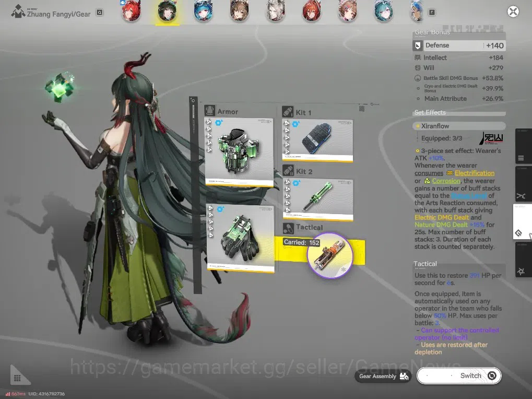Image resolution: width=532 pixels, height=399 pixels.
Task: Click the Xiranflow set logo emblem
Action: coord(492,138)
